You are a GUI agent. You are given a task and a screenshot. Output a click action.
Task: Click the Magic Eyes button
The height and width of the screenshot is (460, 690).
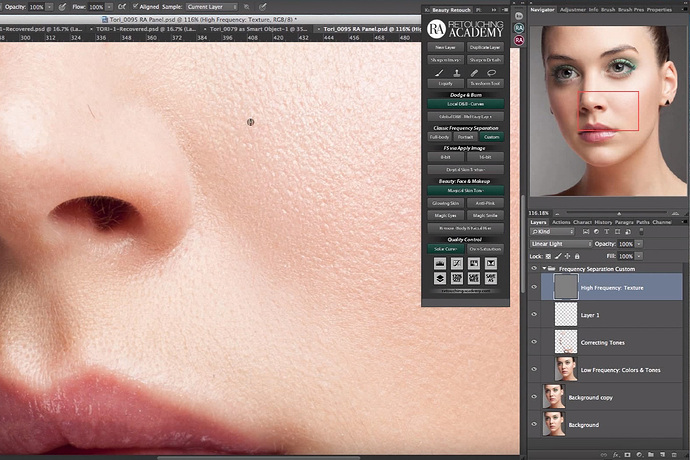[x=445, y=215]
